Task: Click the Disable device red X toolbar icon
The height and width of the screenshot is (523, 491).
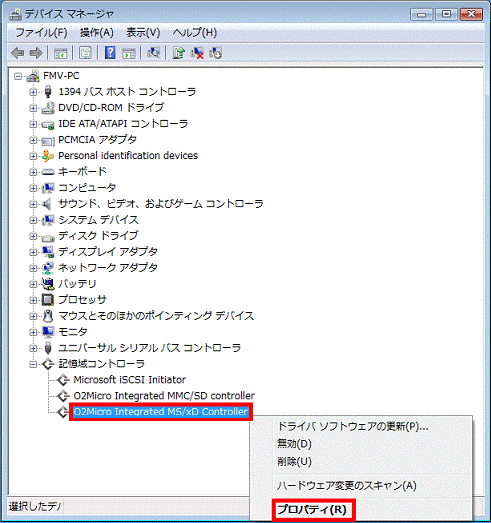Action: pos(197,53)
